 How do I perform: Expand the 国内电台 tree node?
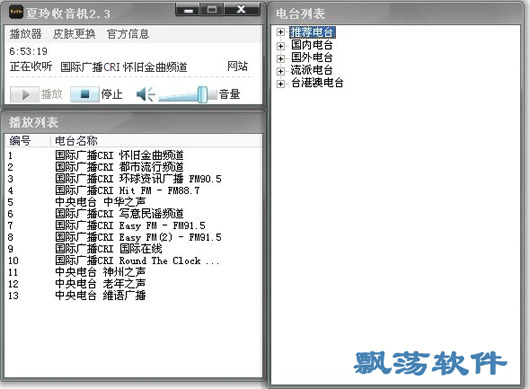(280, 45)
